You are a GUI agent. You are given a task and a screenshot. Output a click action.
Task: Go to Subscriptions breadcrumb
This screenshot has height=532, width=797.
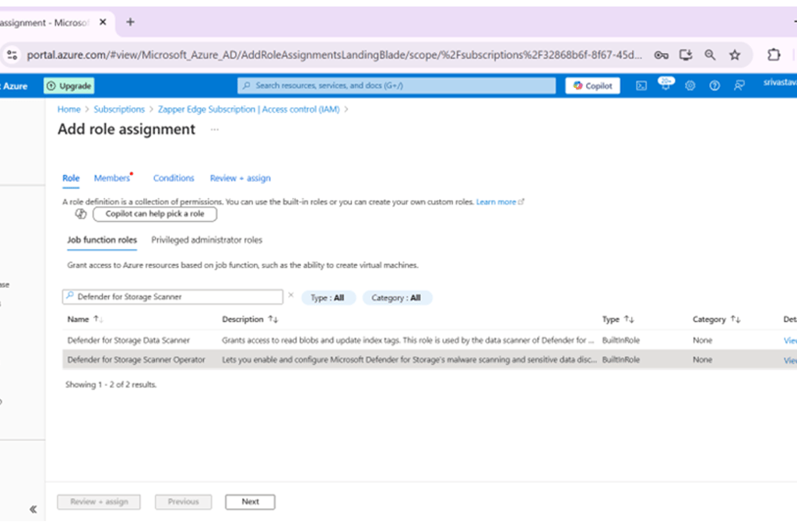coord(119,109)
